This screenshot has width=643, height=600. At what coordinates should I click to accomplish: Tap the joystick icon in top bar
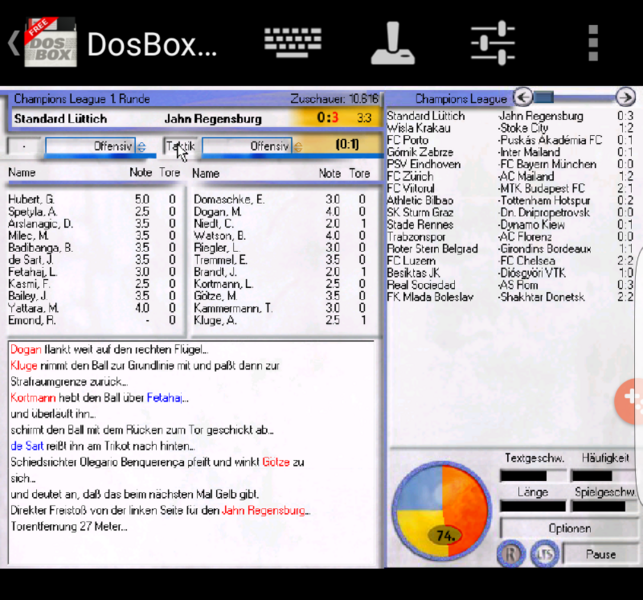click(393, 43)
